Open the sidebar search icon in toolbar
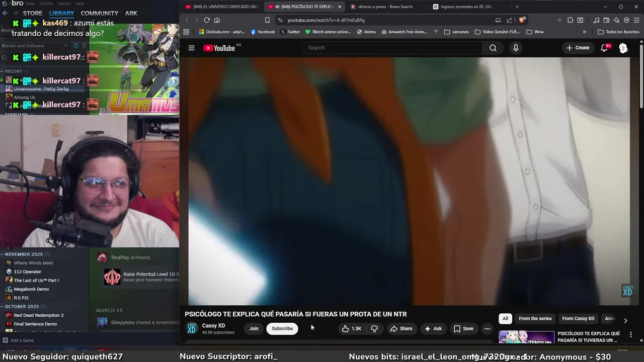The height and width of the screenshot is (362, 644). 580,20
